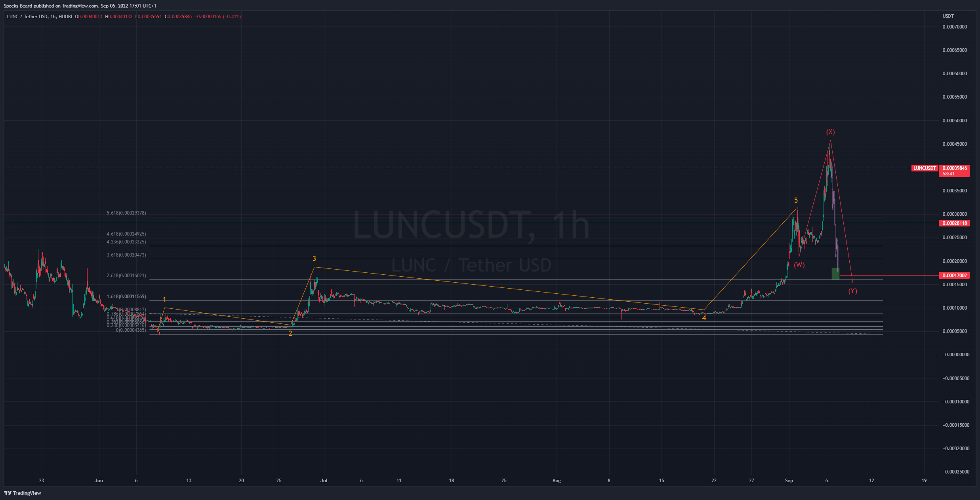The width and height of the screenshot is (980, 500).
Task: Click the 23 date label on time axis
Action: (x=42, y=481)
